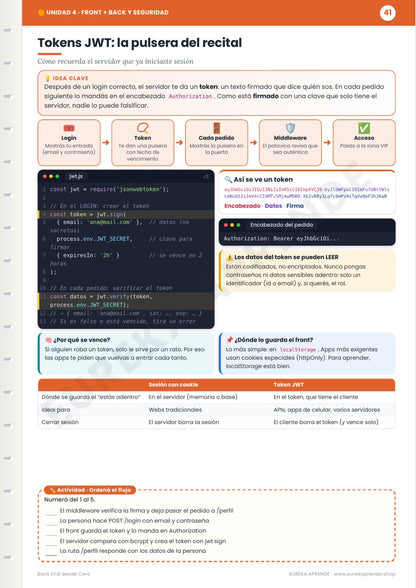Click the blue Firma token-part label
Viewport: 416px width, 588px height.
[295, 206]
